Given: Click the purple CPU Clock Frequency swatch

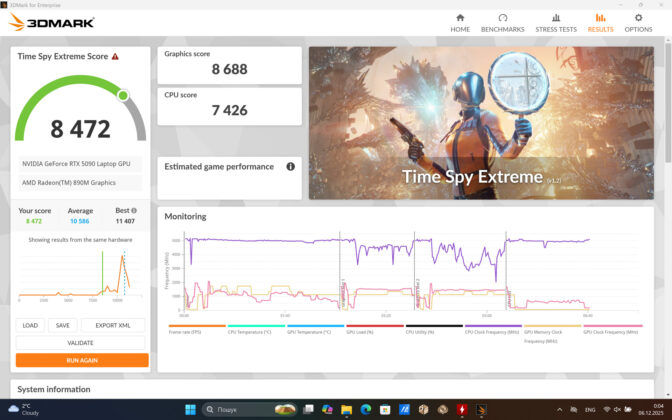Looking at the screenshot, I should pos(493,326).
